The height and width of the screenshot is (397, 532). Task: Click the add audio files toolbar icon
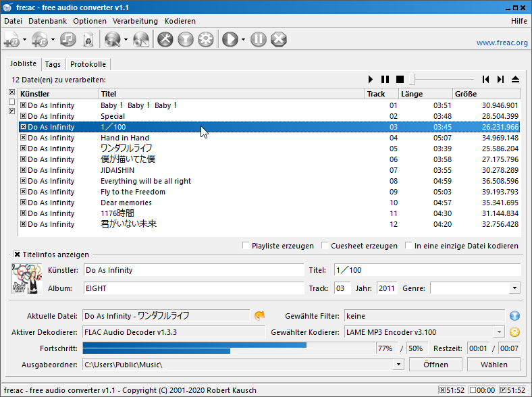pyautogui.click(x=11, y=40)
